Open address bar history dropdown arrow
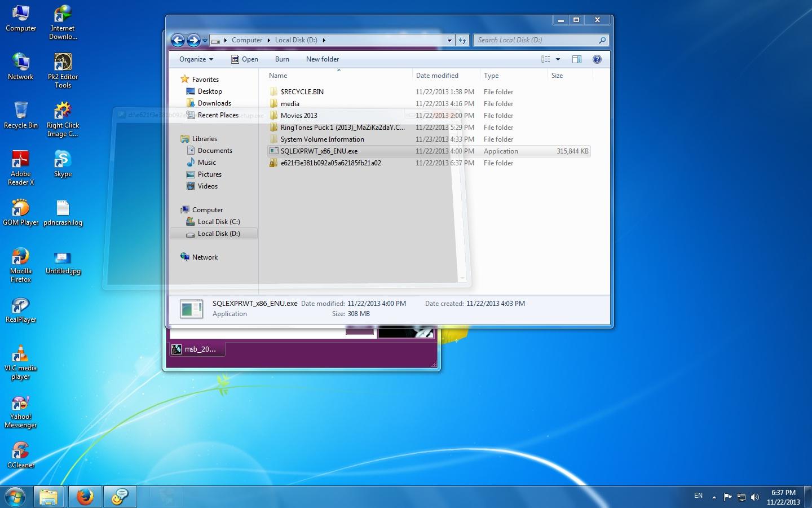 pos(449,40)
